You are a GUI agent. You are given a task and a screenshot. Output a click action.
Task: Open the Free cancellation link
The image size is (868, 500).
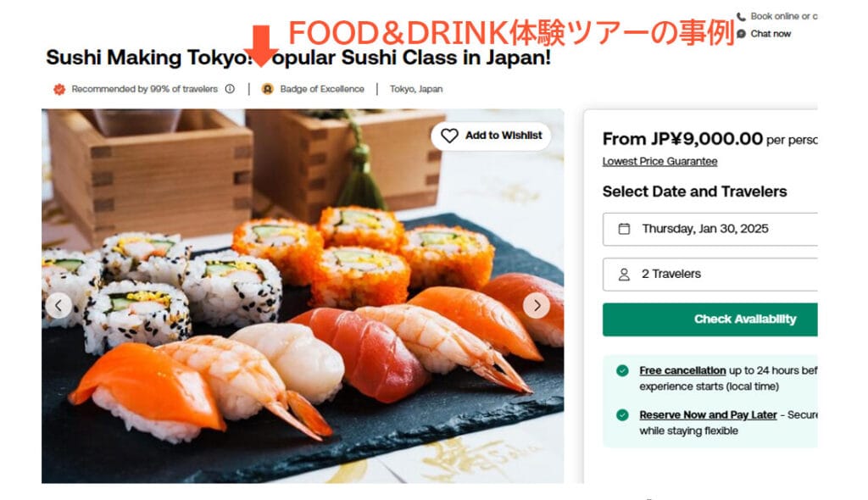682,370
